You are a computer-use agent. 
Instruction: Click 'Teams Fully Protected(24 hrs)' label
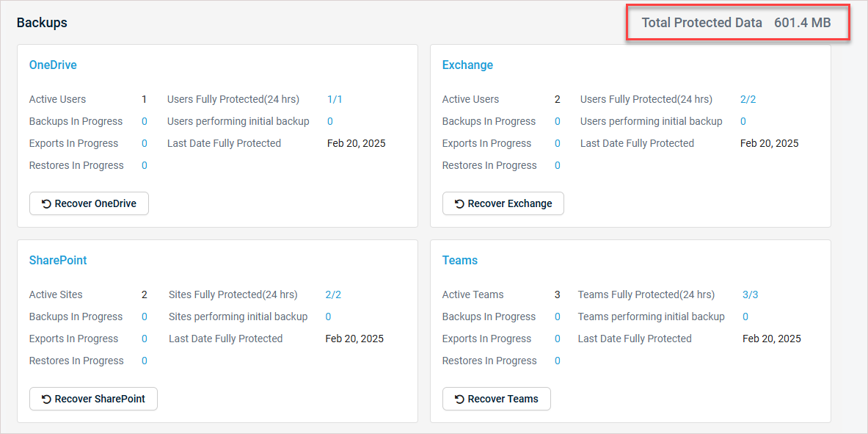(x=646, y=294)
